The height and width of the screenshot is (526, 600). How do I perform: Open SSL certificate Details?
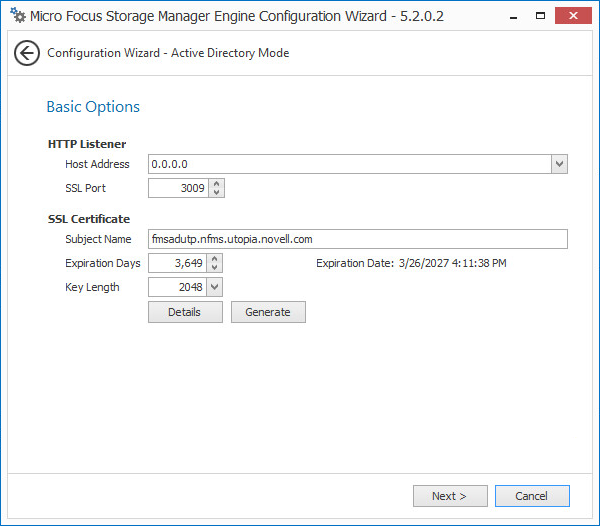[184, 312]
